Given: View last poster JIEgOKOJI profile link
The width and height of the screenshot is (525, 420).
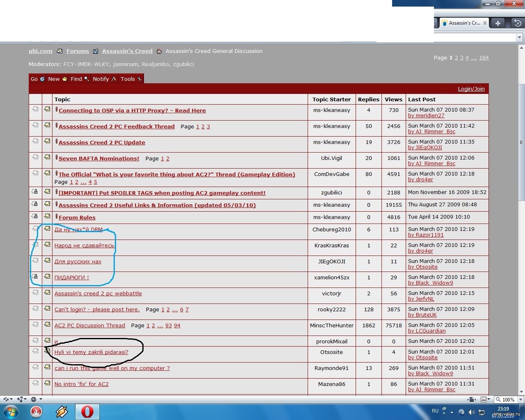Looking at the screenshot, I should coord(425,148).
